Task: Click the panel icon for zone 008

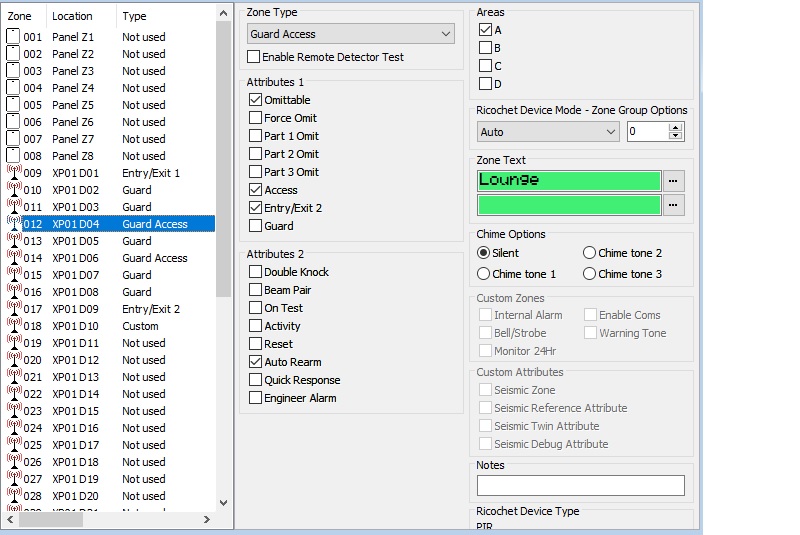Action: point(13,156)
